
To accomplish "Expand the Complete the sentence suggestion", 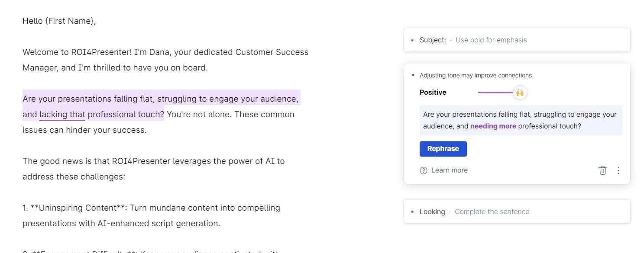I will tap(492, 211).
